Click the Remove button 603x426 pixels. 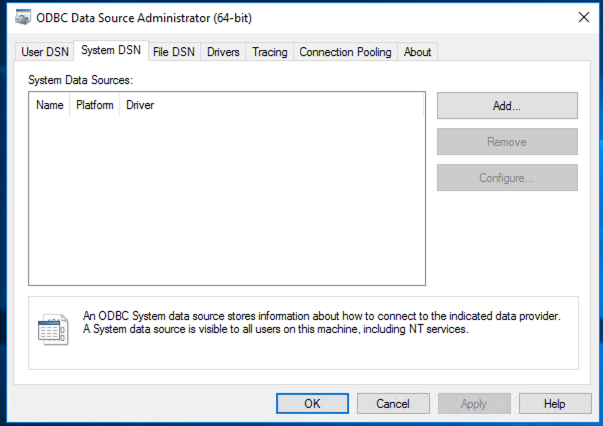tap(507, 142)
